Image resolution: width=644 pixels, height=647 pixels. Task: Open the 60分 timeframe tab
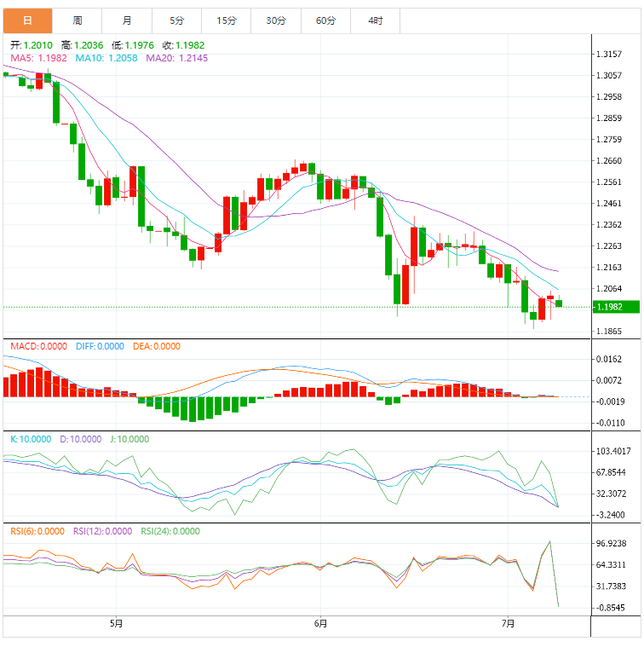pos(325,20)
